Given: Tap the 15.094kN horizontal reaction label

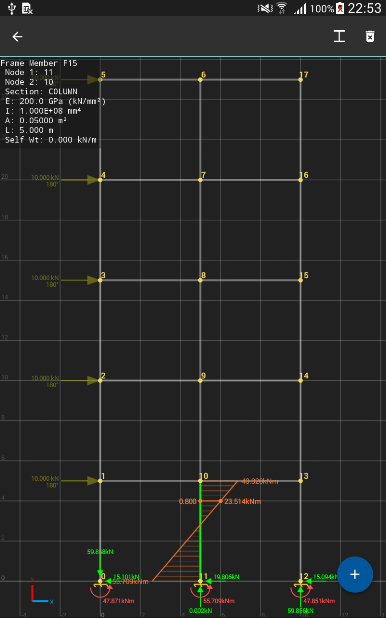Looking at the screenshot, I should coord(326,577).
